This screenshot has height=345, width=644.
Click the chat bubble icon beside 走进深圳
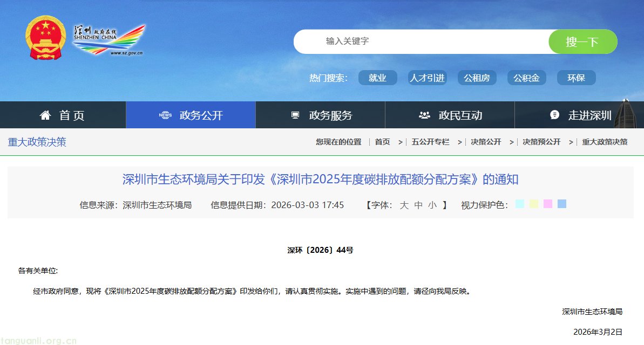click(x=554, y=115)
